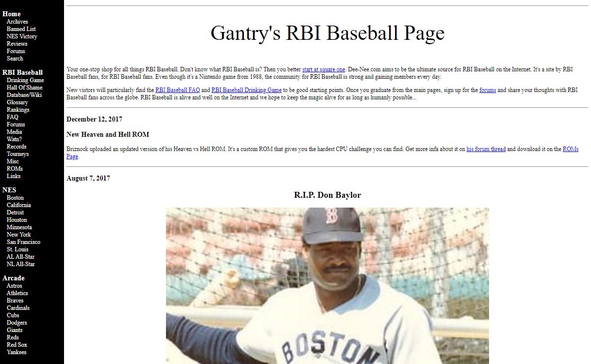Open Database/Wiki link
591x364 pixels.
(24, 95)
